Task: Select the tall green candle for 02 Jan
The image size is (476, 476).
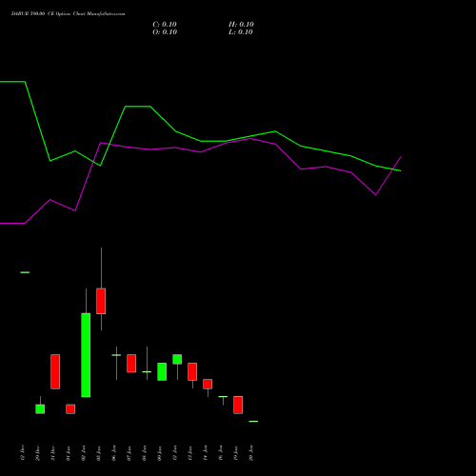Action: (x=86, y=355)
